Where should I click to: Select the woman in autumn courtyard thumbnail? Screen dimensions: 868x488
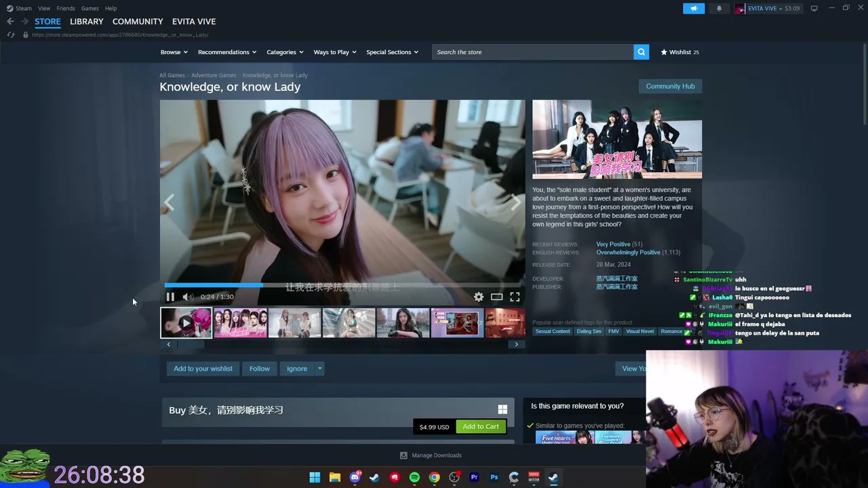tap(403, 323)
